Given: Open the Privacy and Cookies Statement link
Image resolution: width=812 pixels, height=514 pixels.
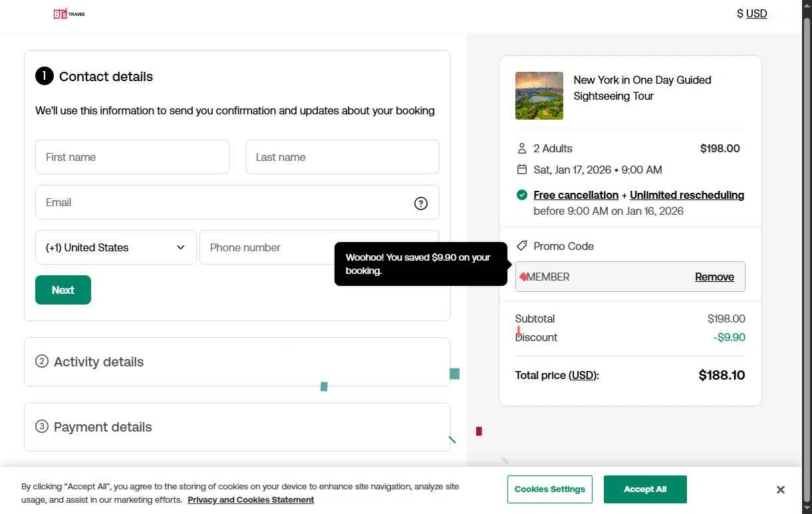Looking at the screenshot, I should click(x=251, y=500).
